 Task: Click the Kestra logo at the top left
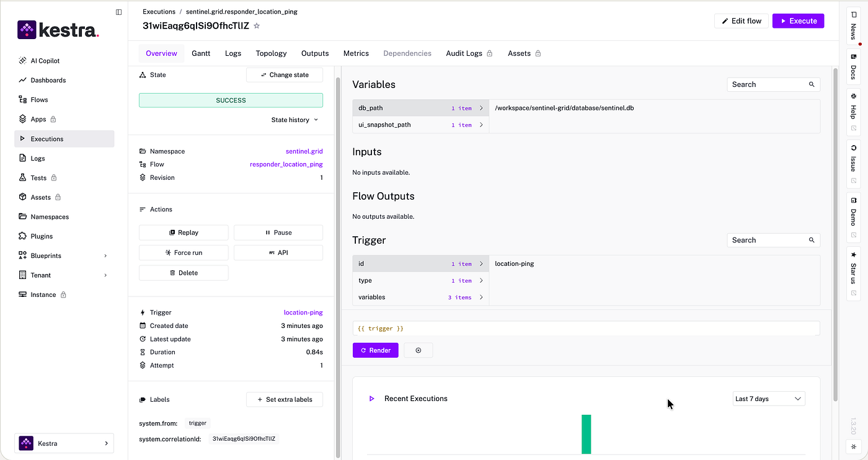[x=58, y=29]
